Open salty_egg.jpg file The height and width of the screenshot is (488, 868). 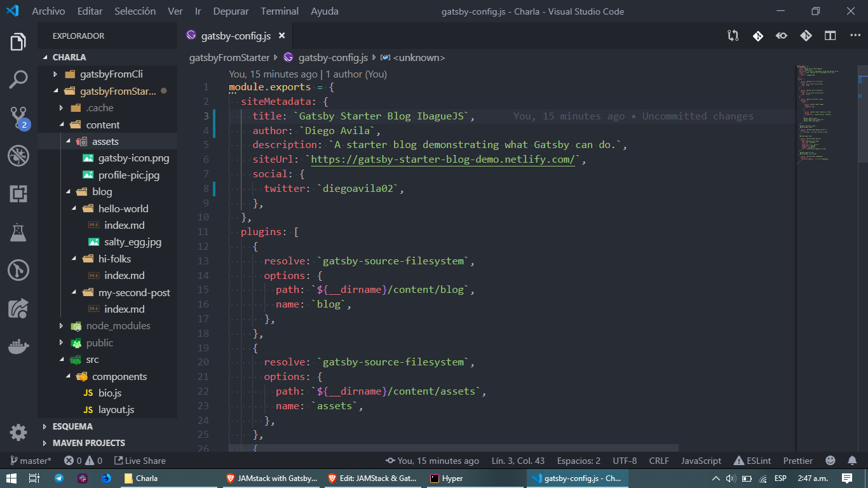pos(133,242)
